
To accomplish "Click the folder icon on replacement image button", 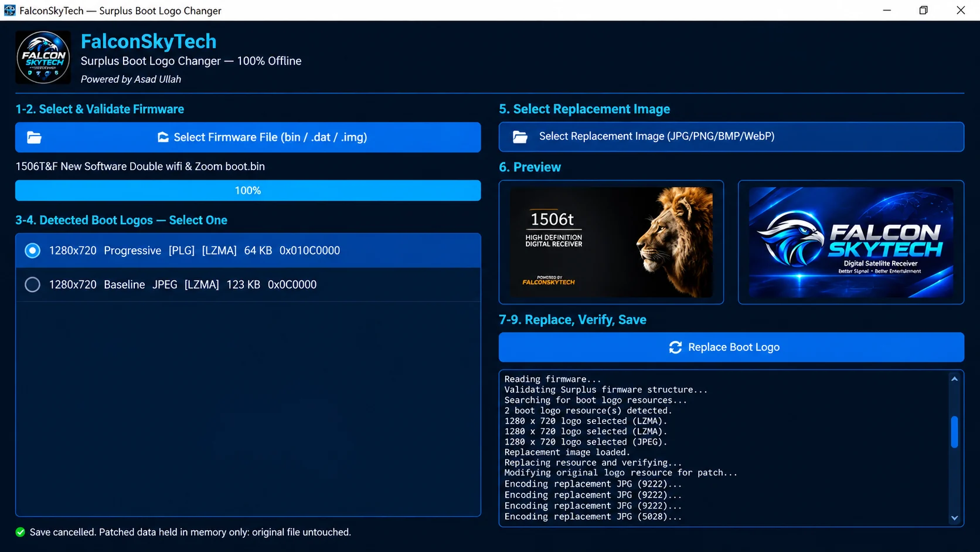I will (x=520, y=137).
